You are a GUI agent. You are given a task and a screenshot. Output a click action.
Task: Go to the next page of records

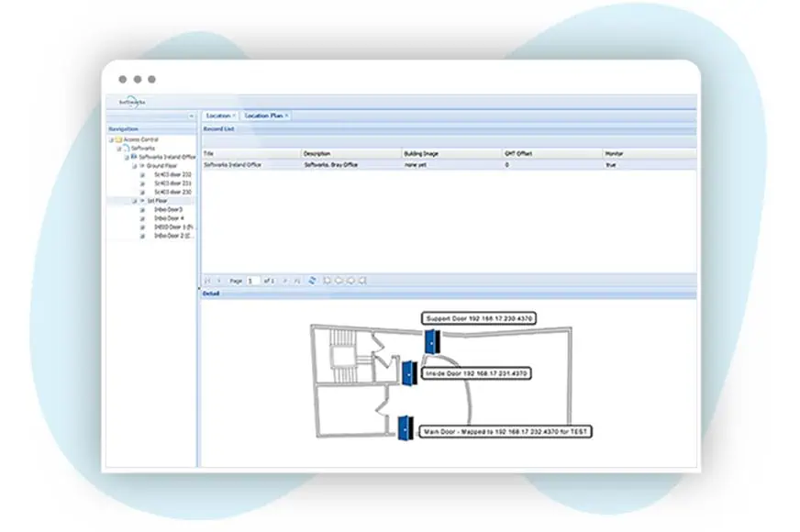[x=284, y=281]
